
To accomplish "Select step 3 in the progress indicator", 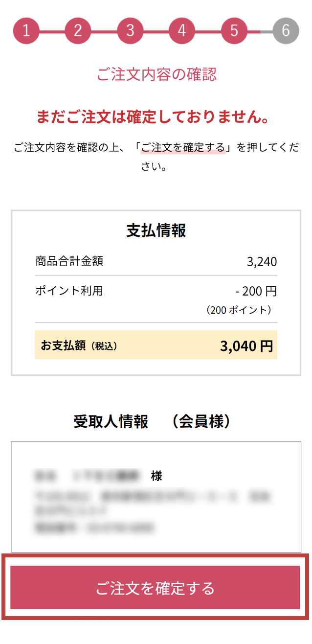I will coord(130,30).
